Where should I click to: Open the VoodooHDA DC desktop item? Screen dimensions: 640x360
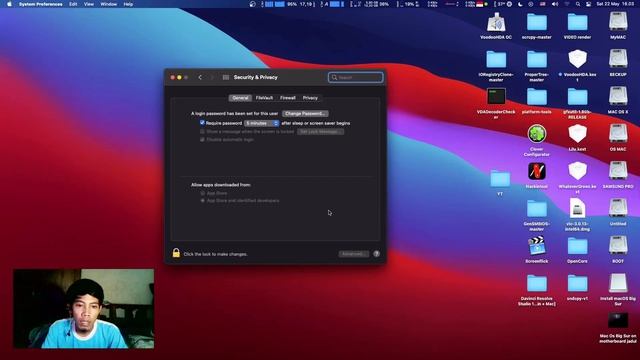(x=496, y=22)
